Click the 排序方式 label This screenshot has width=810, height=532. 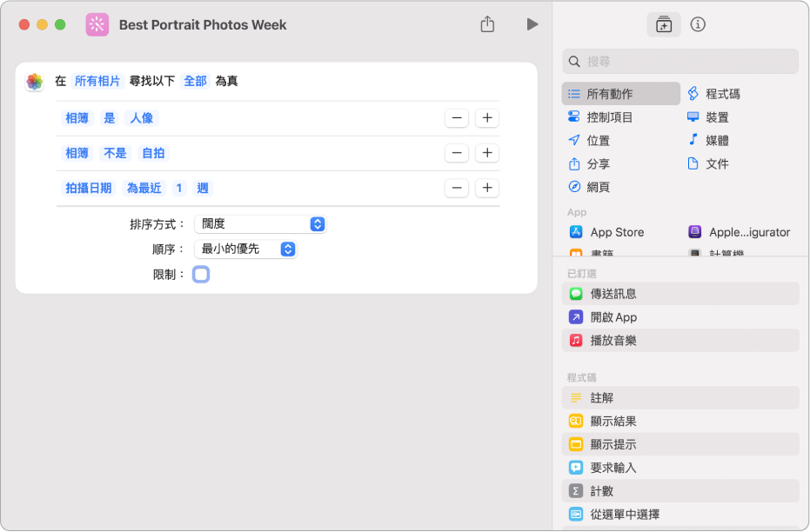(x=157, y=224)
